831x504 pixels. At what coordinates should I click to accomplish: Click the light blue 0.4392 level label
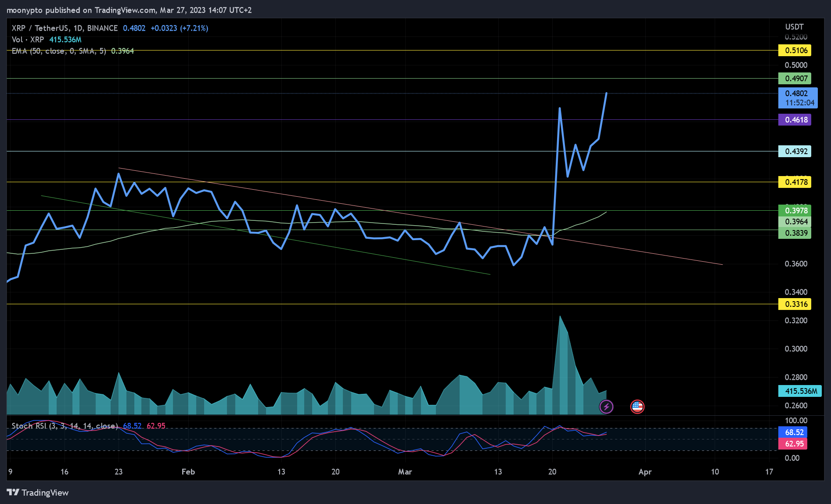click(795, 151)
